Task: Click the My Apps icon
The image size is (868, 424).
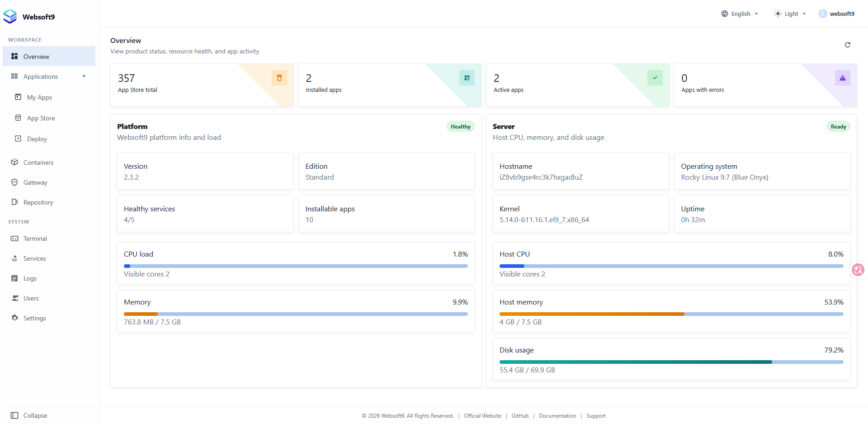Action: pyautogui.click(x=18, y=97)
